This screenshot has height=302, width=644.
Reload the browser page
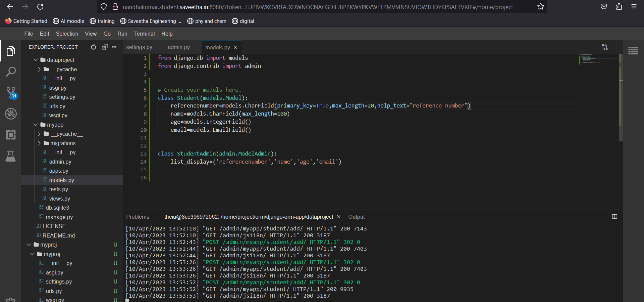40,7
